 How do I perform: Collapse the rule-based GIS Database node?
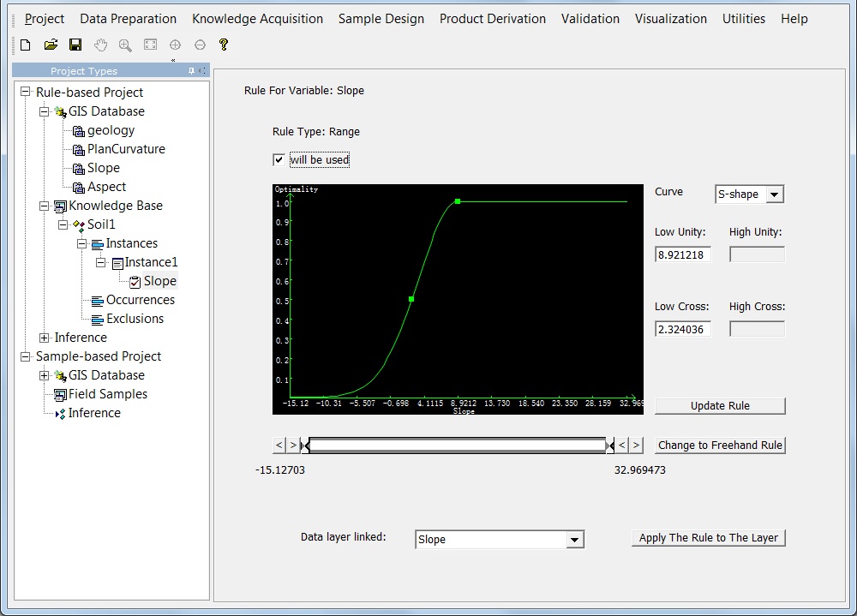(44, 112)
